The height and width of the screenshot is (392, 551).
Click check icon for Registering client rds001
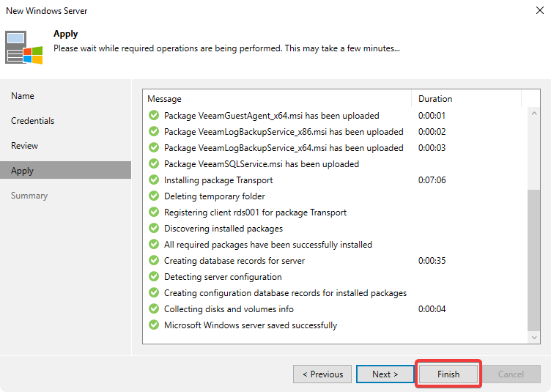click(154, 212)
